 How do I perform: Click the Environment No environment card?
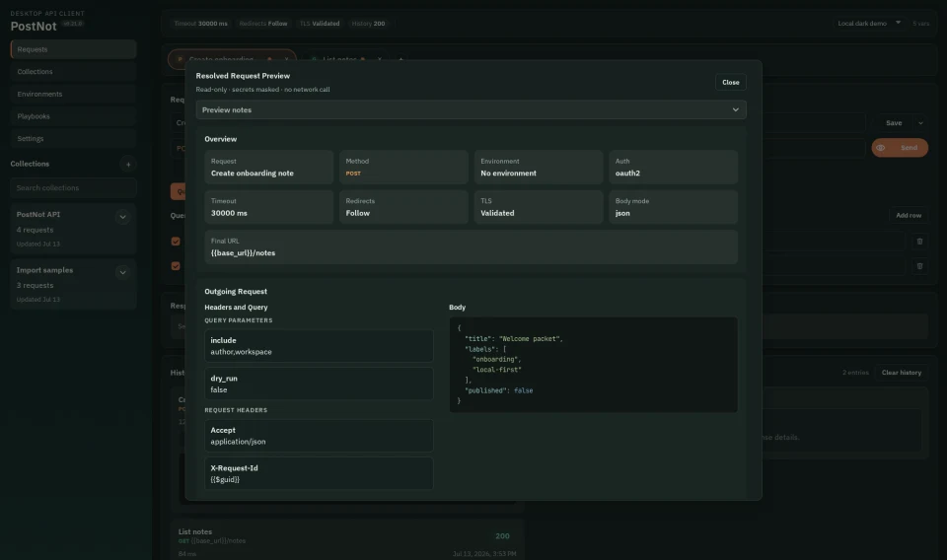tap(539, 168)
